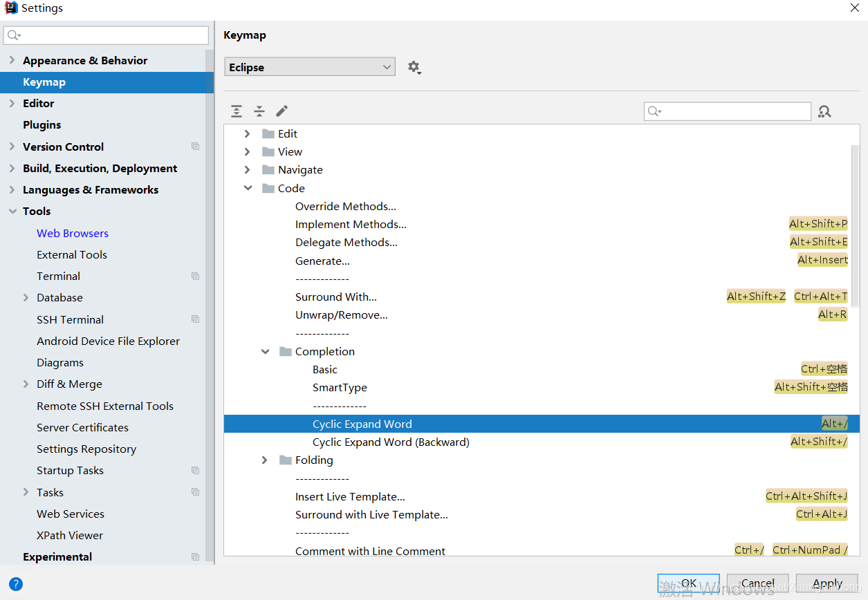Select Basic completion action
The width and height of the screenshot is (868, 600).
(325, 369)
